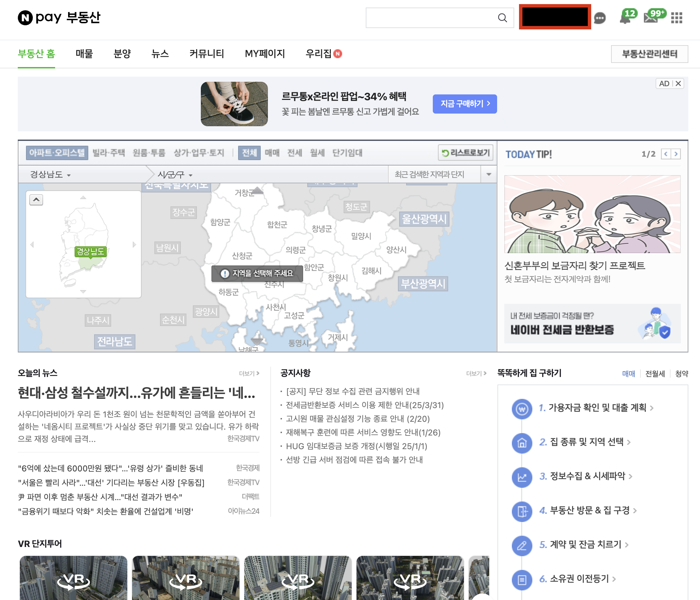This screenshot has width=700, height=600.
Task: Close the ad banner with X
Action: click(678, 83)
